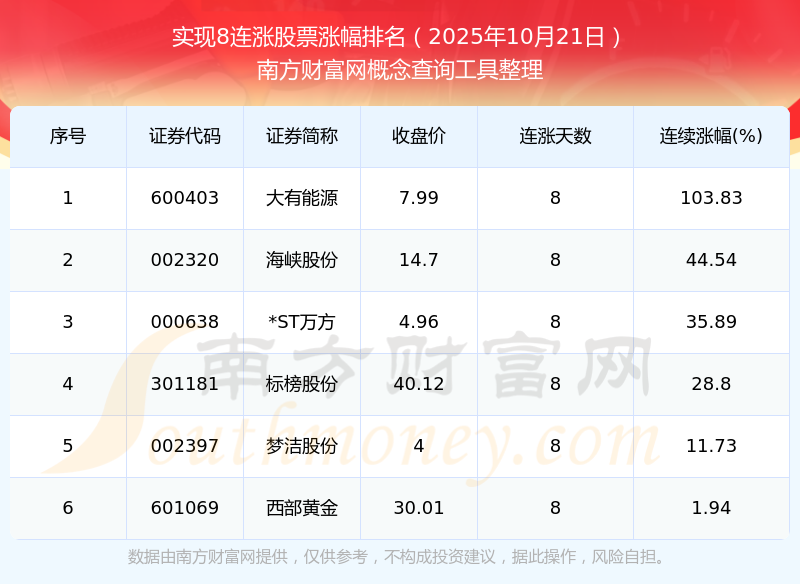
Task: Click the 103.83 gain percentage cell
Action: (x=711, y=198)
